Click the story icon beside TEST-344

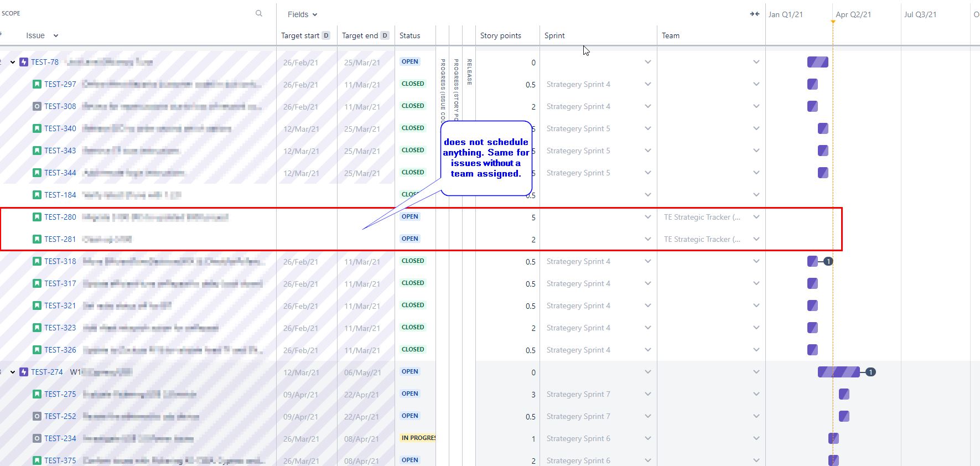37,173
